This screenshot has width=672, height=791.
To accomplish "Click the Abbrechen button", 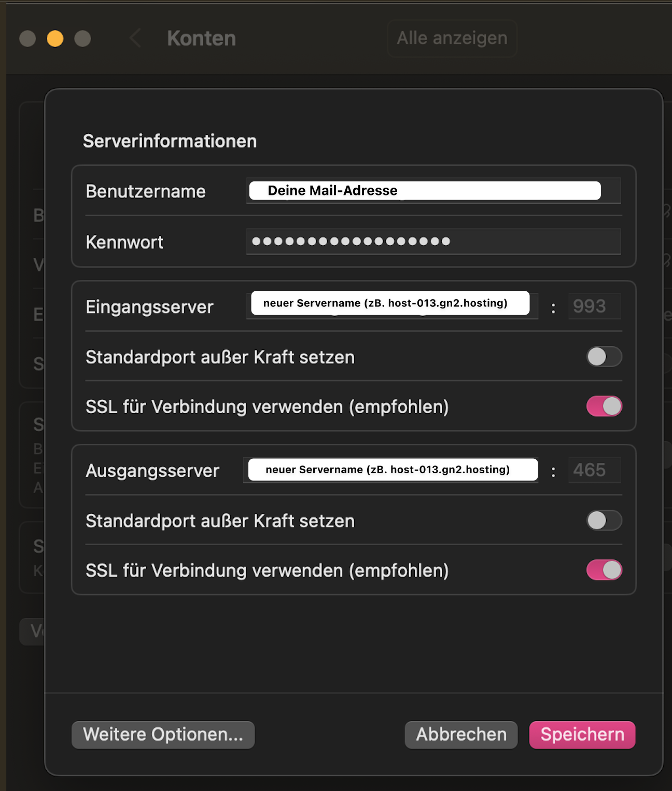I will pyautogui.click(x=461, y=734).
